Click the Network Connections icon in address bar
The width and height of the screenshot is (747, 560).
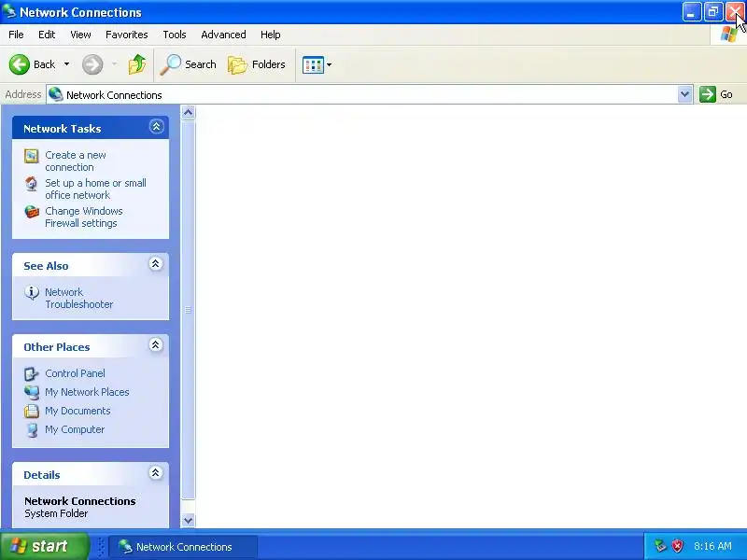pyautogui.click(x=56, y=94)
